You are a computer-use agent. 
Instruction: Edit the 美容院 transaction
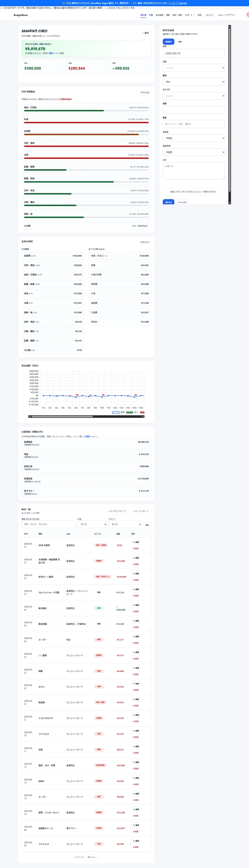[136, 699]
